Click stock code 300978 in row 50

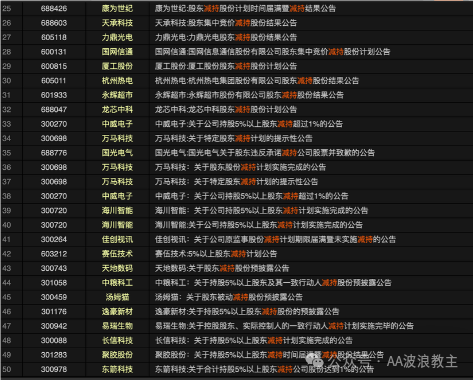54,369
